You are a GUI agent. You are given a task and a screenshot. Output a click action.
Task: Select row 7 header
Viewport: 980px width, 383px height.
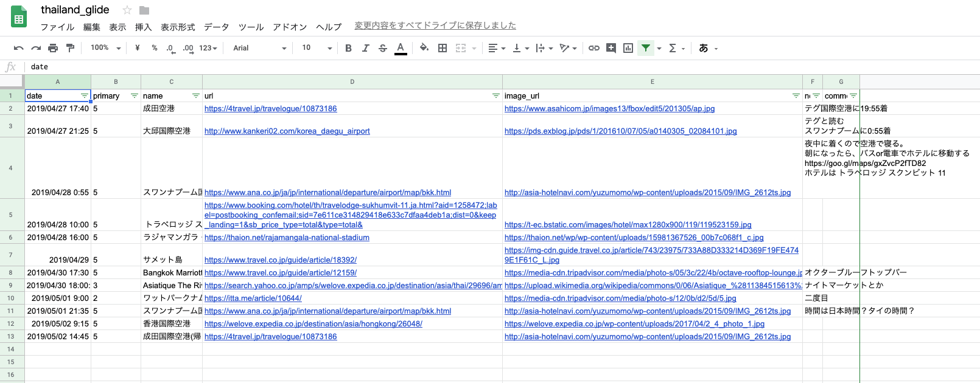(x=11, y=255)
